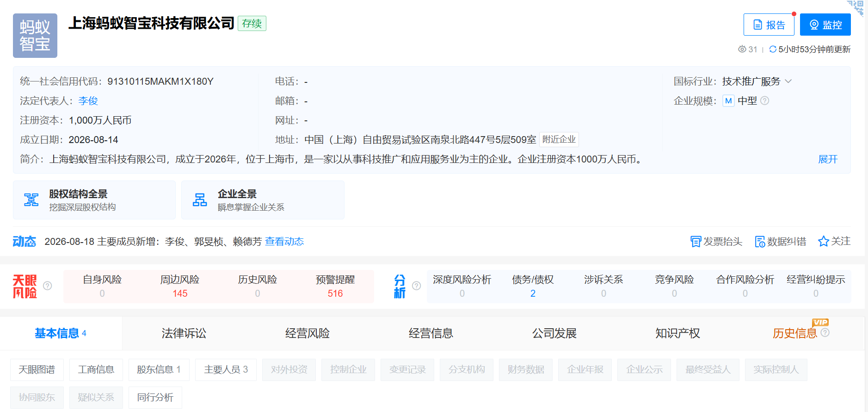Switch to the 知识产权 tab

tap(678, 333)
